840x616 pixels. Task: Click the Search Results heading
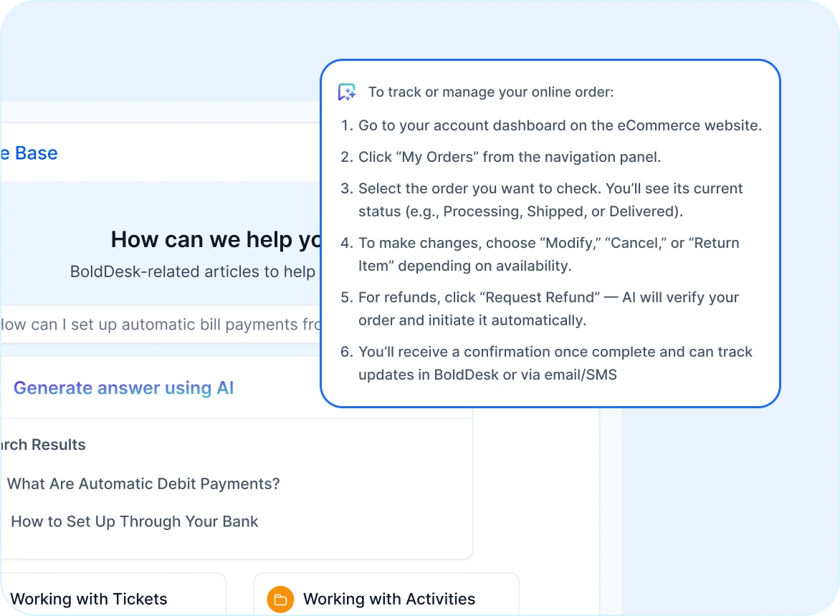[x=44, y=445]
